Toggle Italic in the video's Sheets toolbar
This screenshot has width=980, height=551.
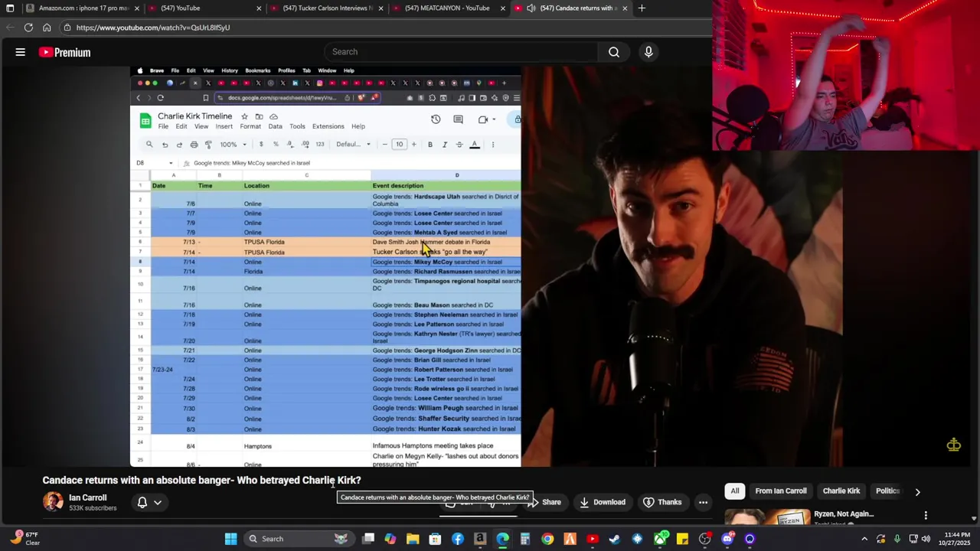(x=445, y=145)
